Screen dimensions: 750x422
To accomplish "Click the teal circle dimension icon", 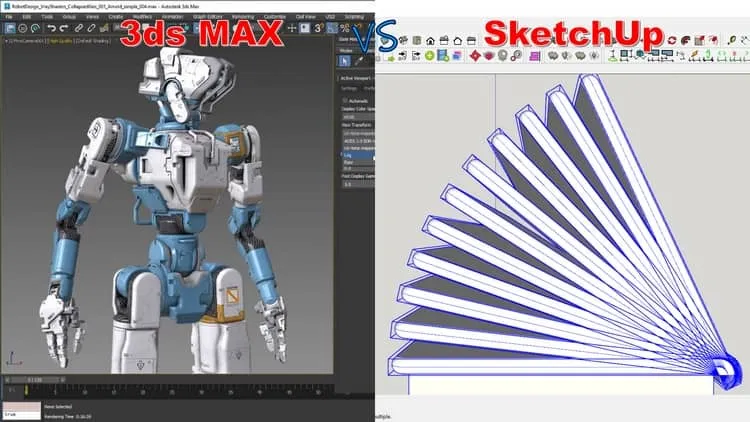I will pyautogui.click(x=640, y=56).
